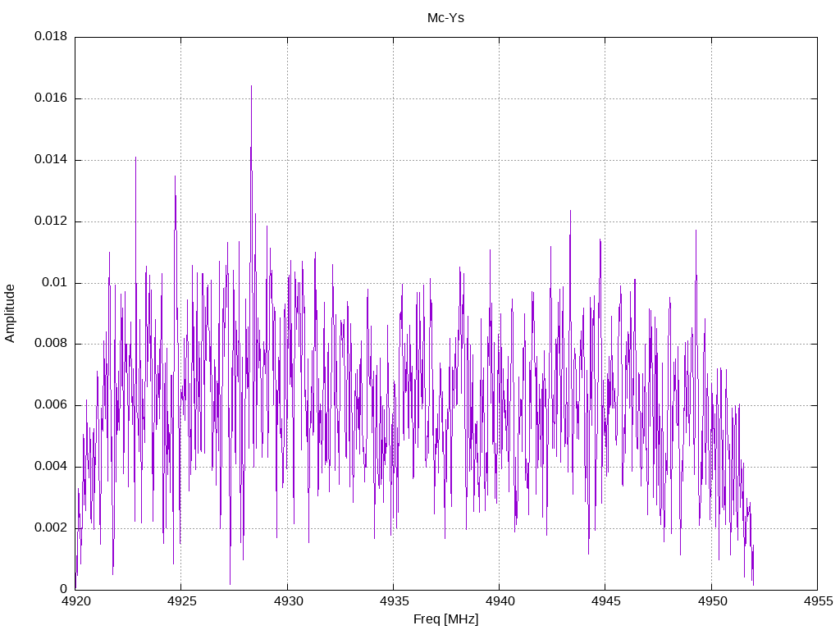The width and height of the screenshot is (840, 630).
Task: Click the 0.016 y-axis tick label
Action: click(x=51, y=98)
